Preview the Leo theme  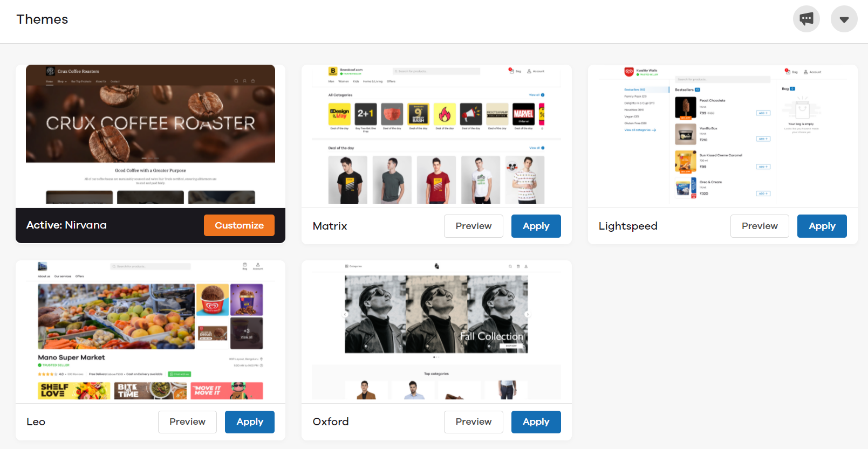click(187, 422)
